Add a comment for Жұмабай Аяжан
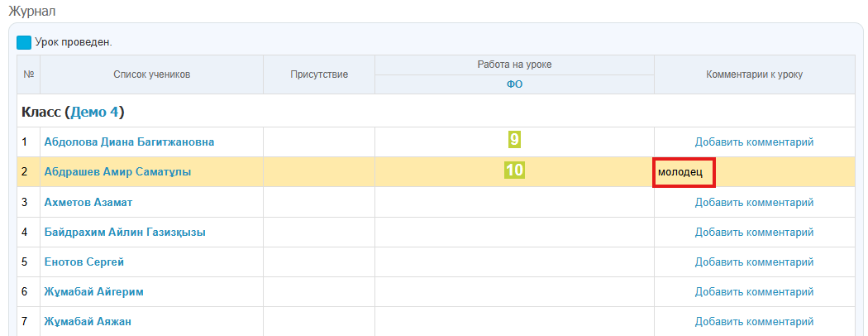This screenshot has height=336, width=868. tap(754, 322)
